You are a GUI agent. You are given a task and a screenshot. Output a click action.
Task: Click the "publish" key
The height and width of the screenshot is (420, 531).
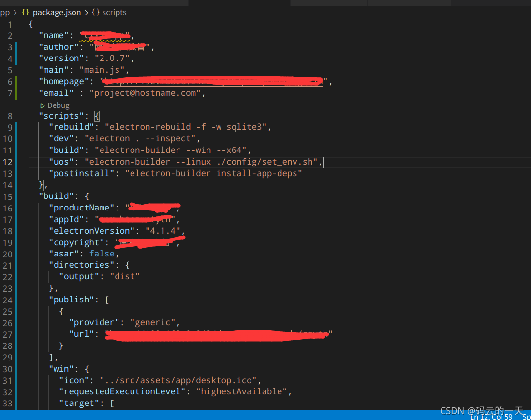coord(72,300)
